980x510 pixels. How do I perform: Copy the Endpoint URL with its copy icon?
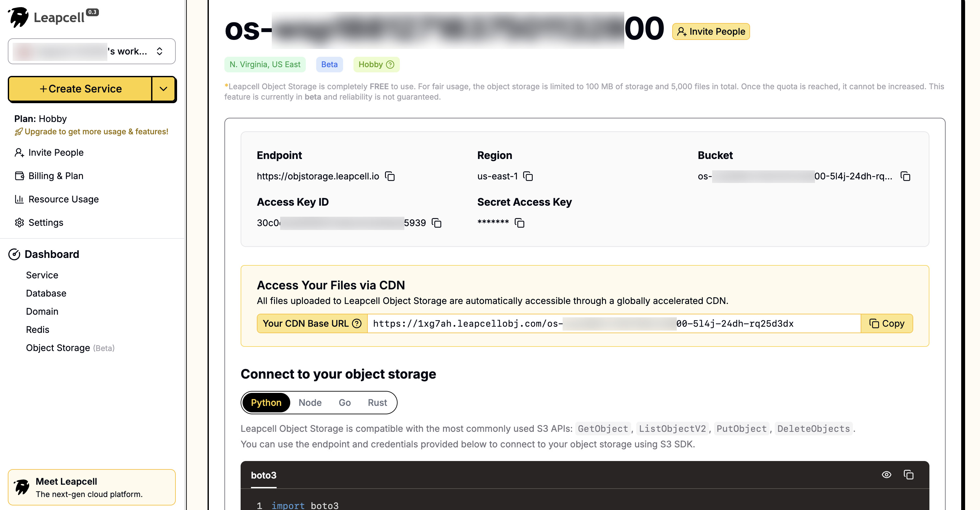pos(389,176)
